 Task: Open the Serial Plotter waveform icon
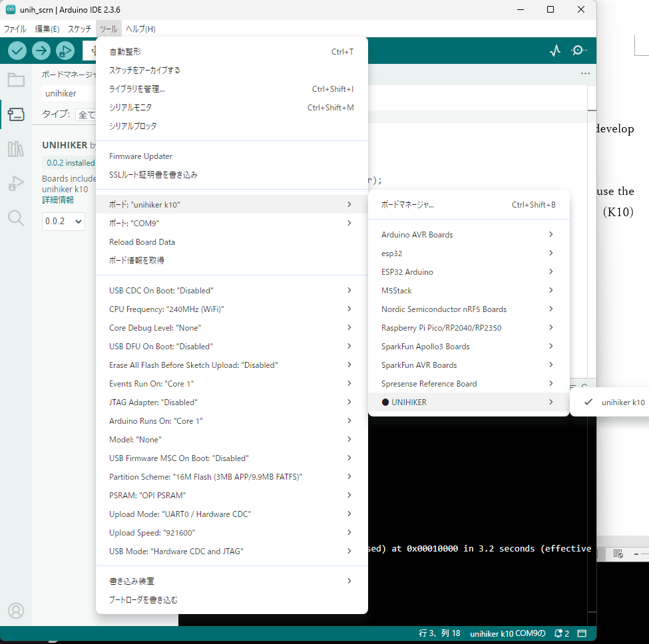(555, 51)
